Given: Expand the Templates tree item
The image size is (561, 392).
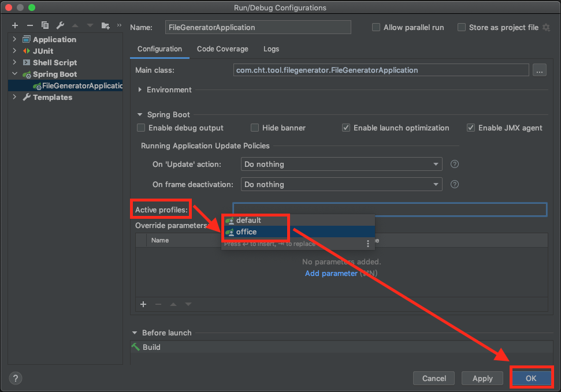Looking at the screenshot, I should click(x=14, y=97).
